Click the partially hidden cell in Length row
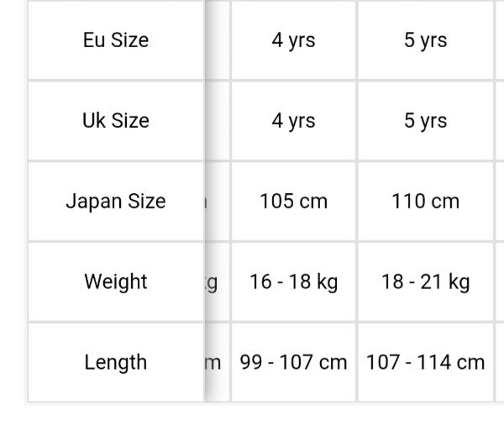This screenshot has height=426, width=504. click(215, 362)
